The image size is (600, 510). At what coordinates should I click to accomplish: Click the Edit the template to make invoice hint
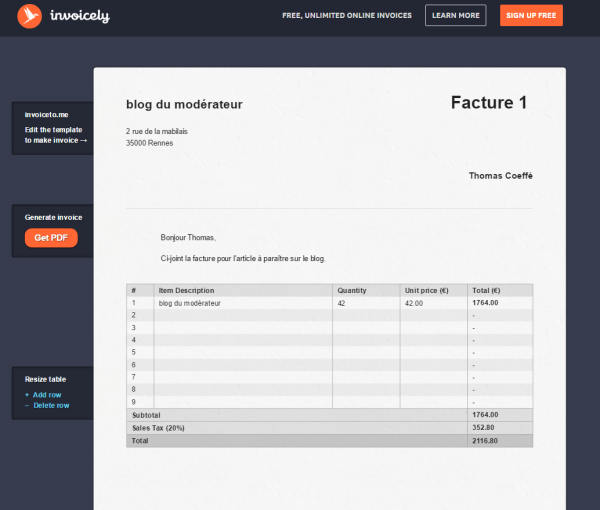click(55, 135)
